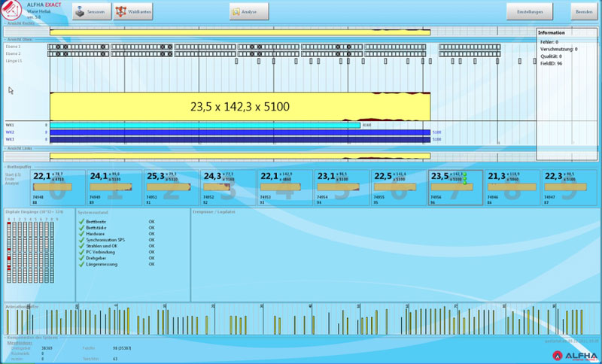Click the PC Verbindung status checkmark
Viewport: 602px width, 364px height.
click(x=81, y=252)
